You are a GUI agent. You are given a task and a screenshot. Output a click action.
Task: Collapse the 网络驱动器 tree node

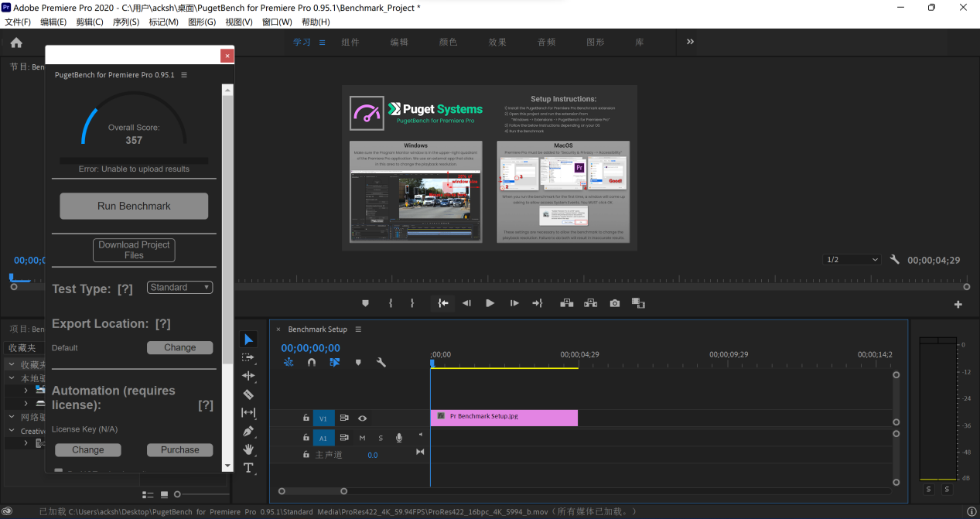pyautogui.click(x=12, y=417)
